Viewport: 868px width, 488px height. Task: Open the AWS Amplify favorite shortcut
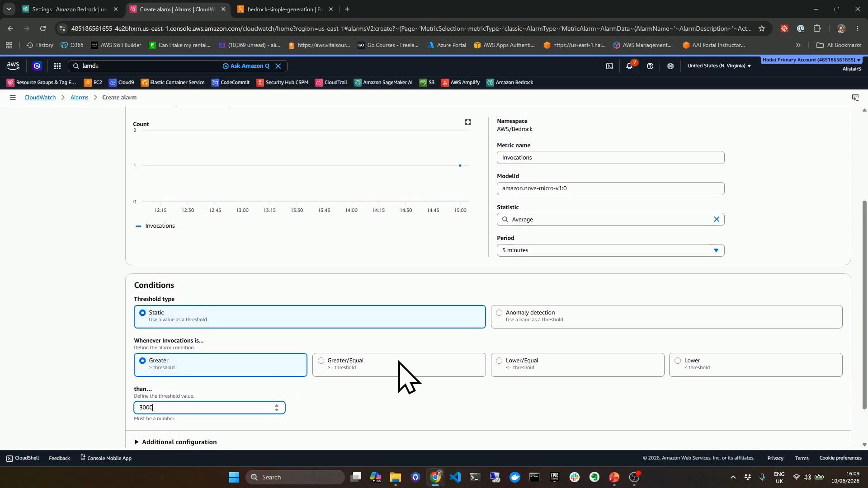pos(461,82)
